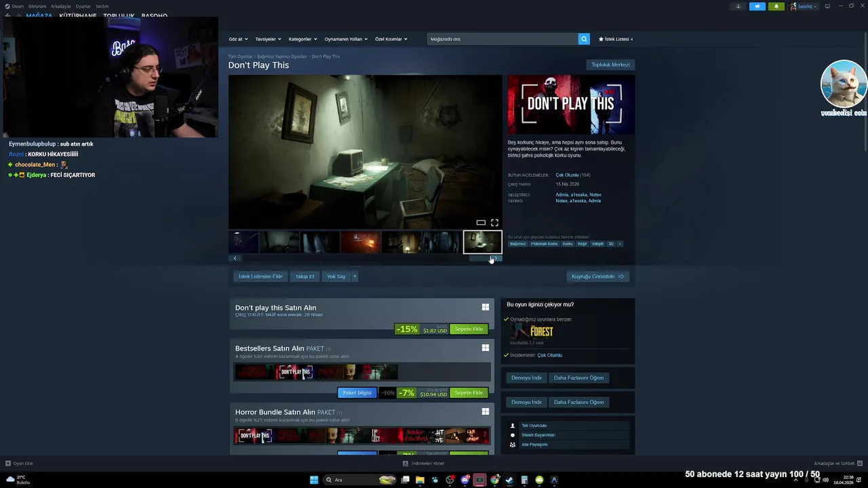Image resolution: width=868 pixels, height=488 pixels.
Task: Click the search magnifier button in store
Action: [x=584, y=39]
